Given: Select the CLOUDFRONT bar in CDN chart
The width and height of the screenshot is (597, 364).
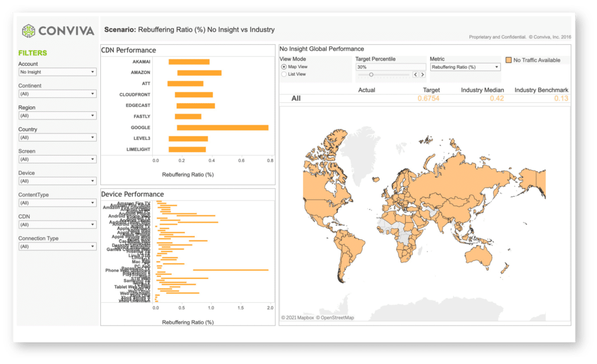Looking at the screenshot, I should (194, 95).
